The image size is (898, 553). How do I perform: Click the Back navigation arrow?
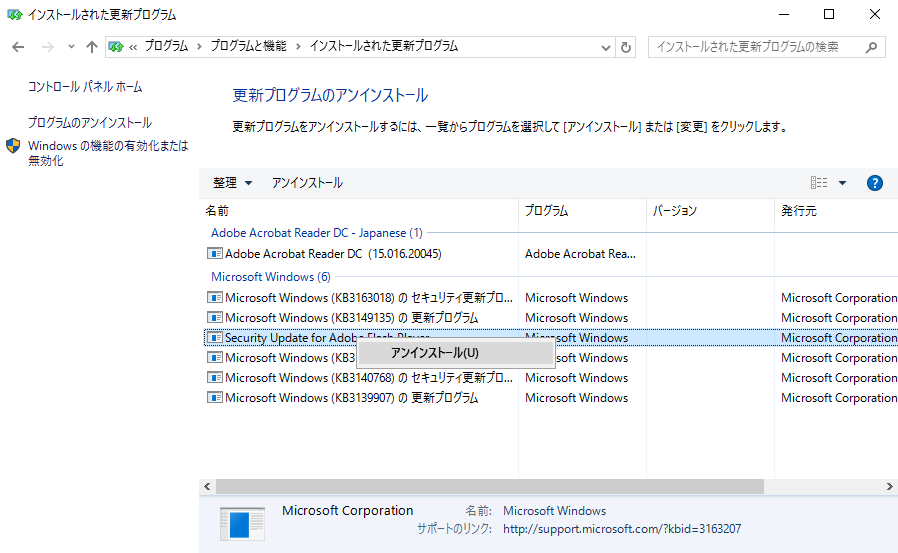(x=18, y=47)
